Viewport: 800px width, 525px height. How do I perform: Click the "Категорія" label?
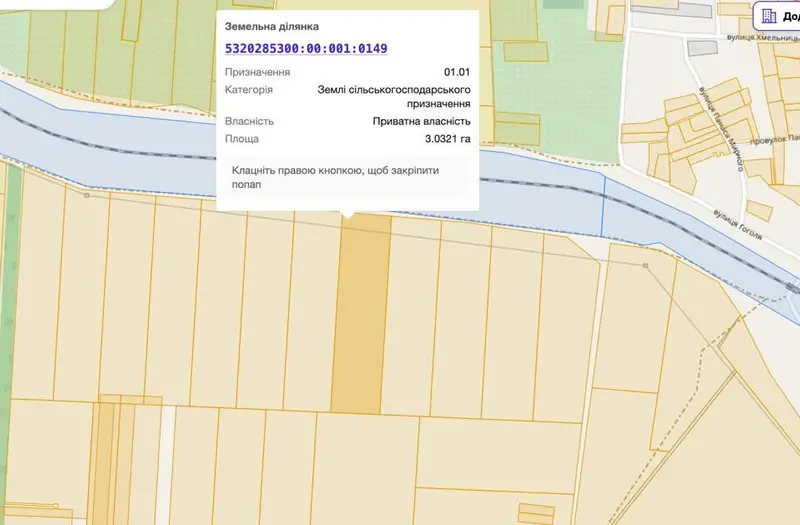pos(249,90)
